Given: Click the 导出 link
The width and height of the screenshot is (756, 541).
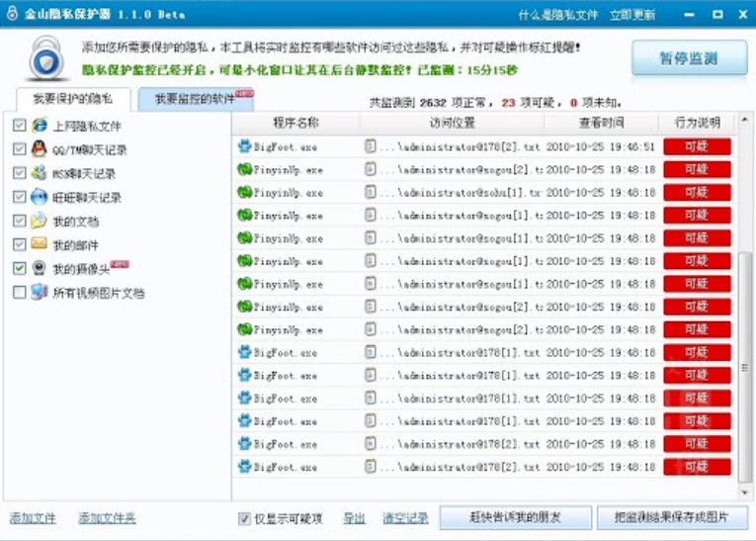Looking at the screenshot, I should click(x=354, y=518).
